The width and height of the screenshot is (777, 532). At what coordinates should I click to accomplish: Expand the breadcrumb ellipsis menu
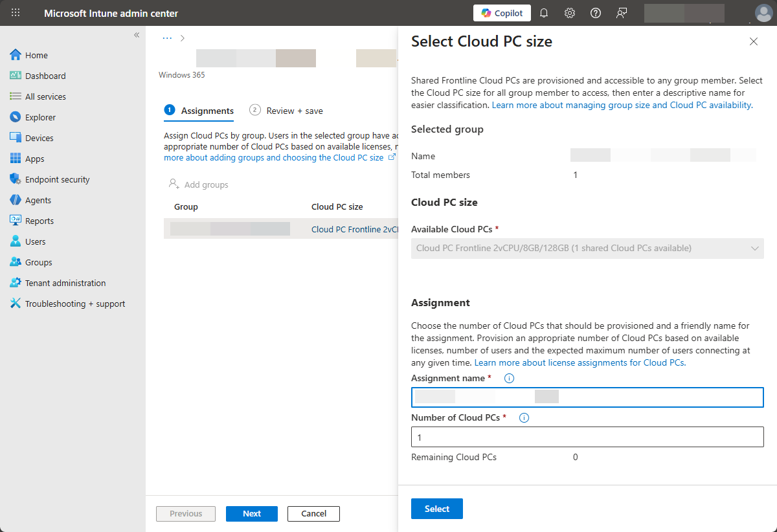(x=167, y=38)
